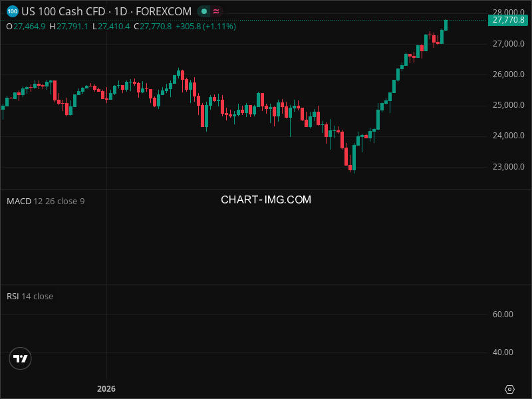Screen dimensions: 532x399
Task: Click the 25,000.0 price axis label
Action: [508, 105]
